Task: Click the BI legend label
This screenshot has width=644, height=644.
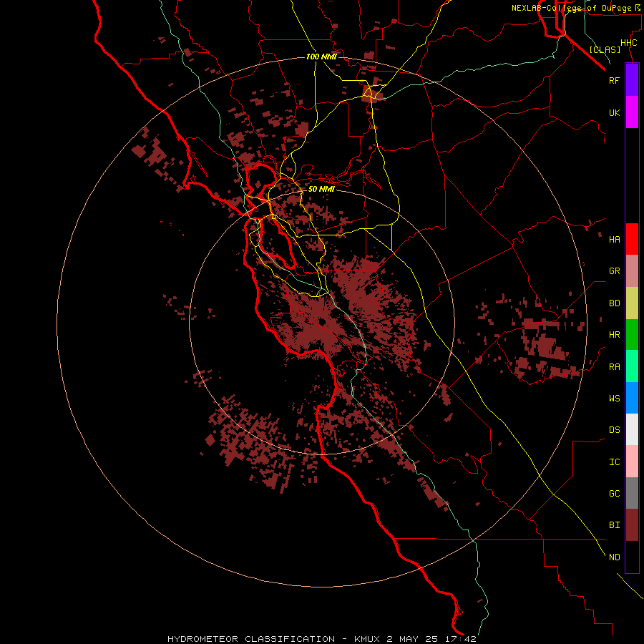Action: click(615, 525)
